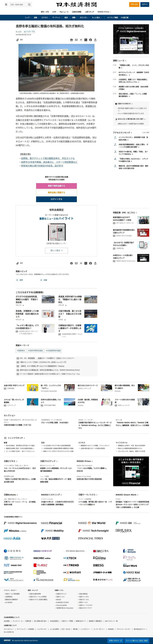Click the #志賀中野有料道路 keyword tag
This screenshot has width=153, height=644.
tap(35, 351)
